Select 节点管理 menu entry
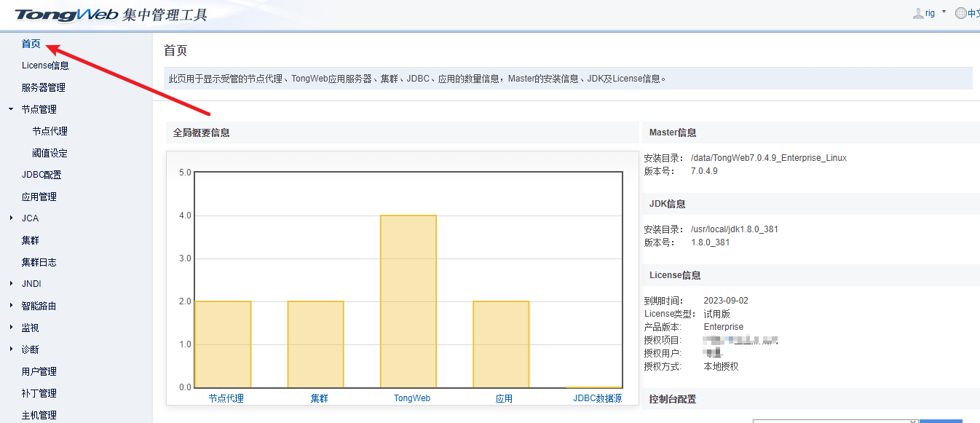This screenshot has height=423, width=980. point(39,109)
